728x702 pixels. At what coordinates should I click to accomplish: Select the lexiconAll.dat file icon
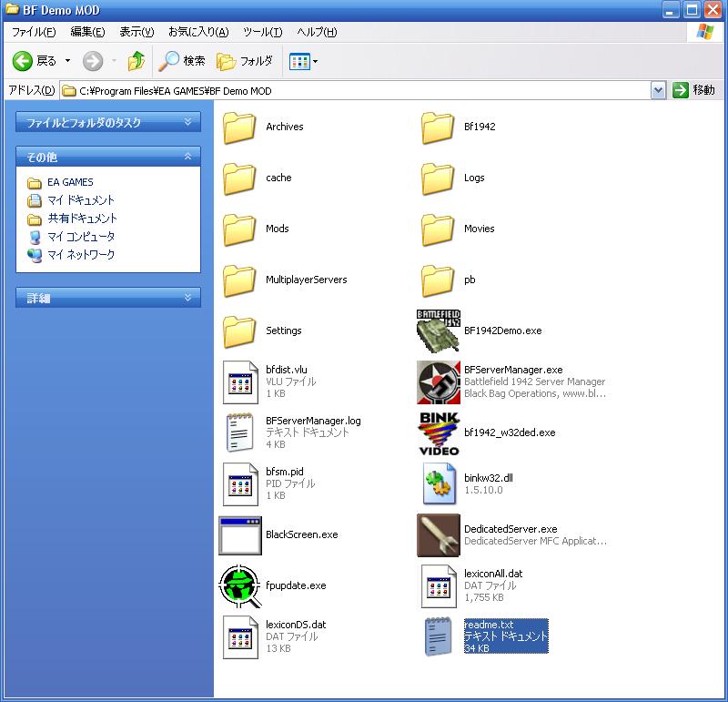pos(439,586)
